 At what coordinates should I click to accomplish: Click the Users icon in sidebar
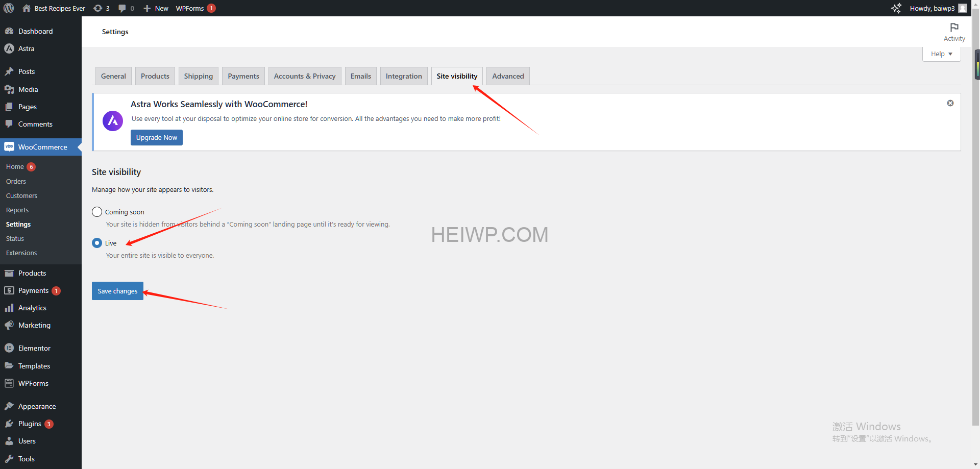click(9, 441)
